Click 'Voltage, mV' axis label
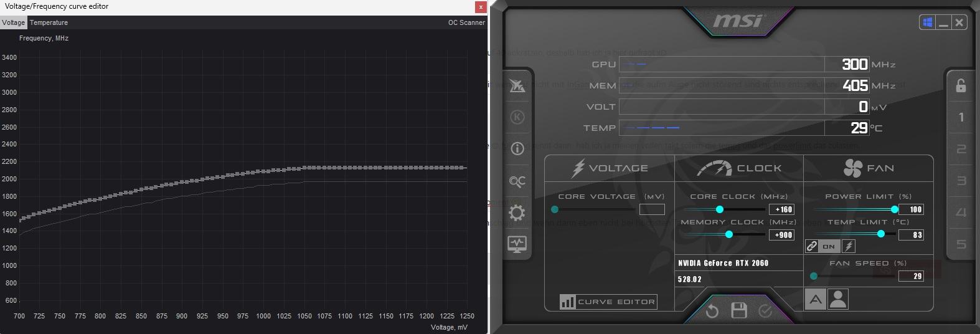Image resolution: width=980 pixels, height=334 pixels. 449,327
